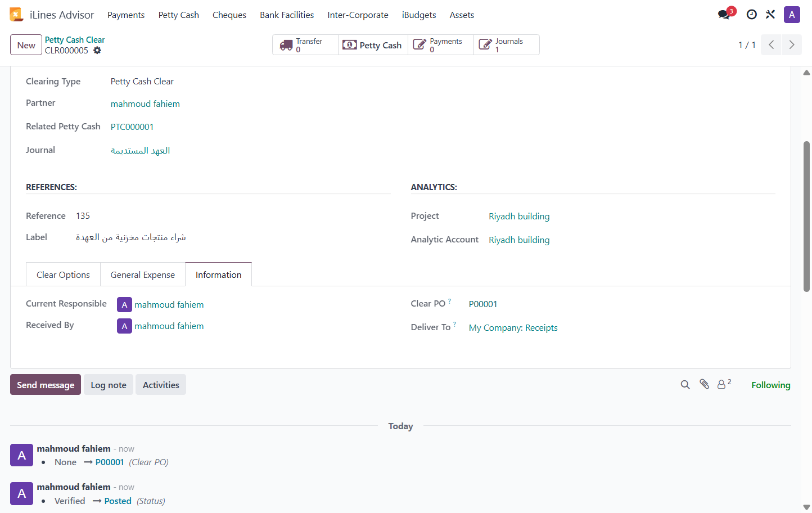This screenshot has height=513, width=812.
Task: Open the Inter-Corporate menu
Action: (x=358, y=15)
